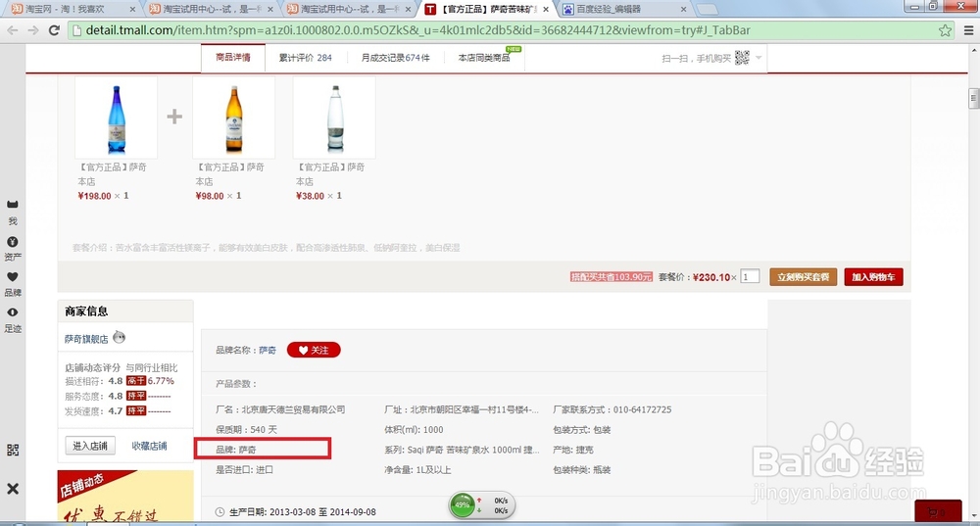980x526 pixels.
Task: Click the 生产日期 date range text
Action: tap(303, 511)
